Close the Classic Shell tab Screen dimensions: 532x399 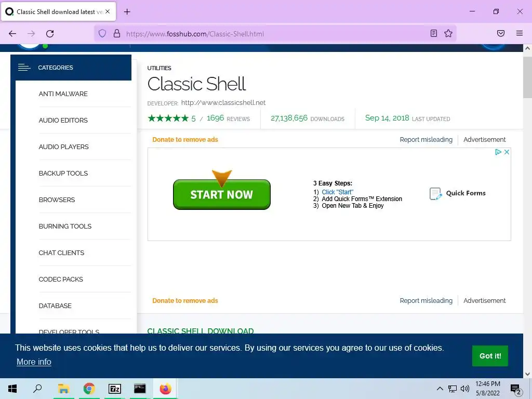pyautogui.click(x=108, y=11)
